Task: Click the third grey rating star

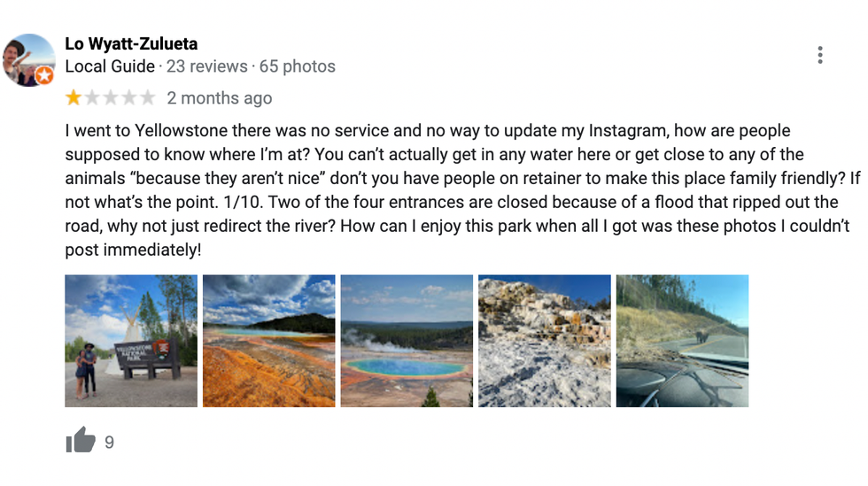Action: point(111,97)
